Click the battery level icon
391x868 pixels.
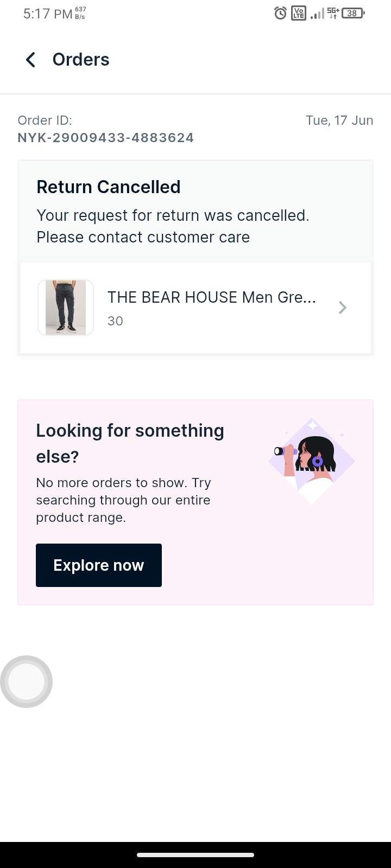click(353, 13)
